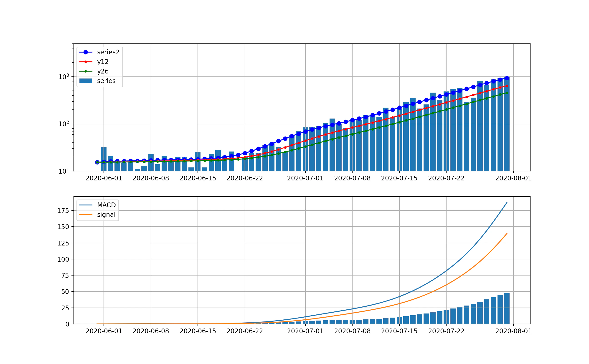
Task: Click the 100 y-axis tick label
Action: click(63, 259)
